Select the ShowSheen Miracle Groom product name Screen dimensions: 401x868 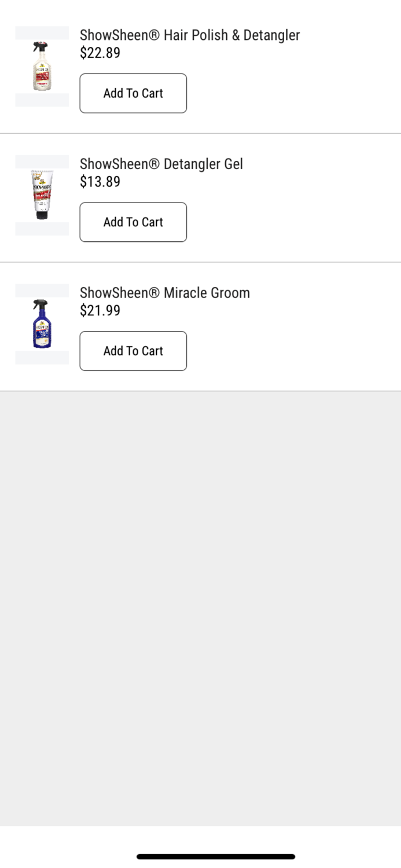point(165,293)
